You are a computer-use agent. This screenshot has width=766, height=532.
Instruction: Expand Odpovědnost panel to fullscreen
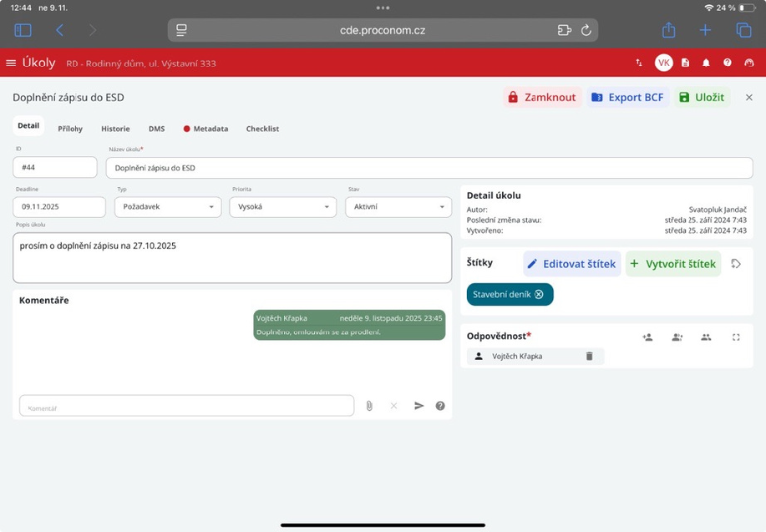736,337
